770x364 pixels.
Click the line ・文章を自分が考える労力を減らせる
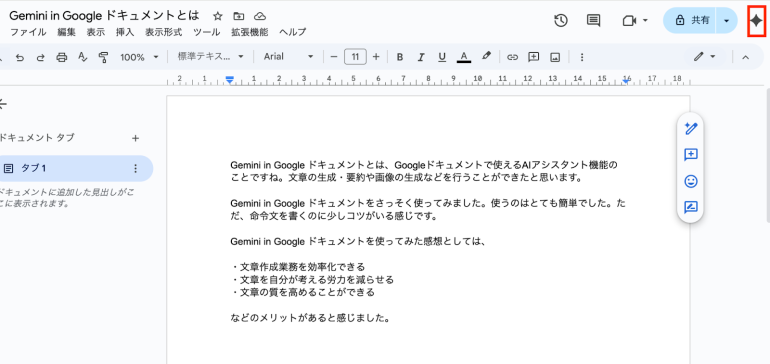pos(312,280)
